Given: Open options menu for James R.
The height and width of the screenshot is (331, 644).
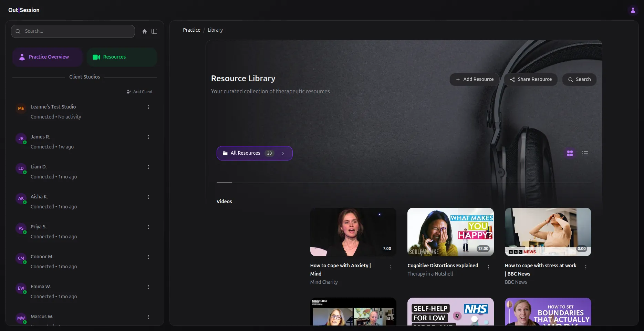Looking at the screenshot, I should (x=148, y=137).
